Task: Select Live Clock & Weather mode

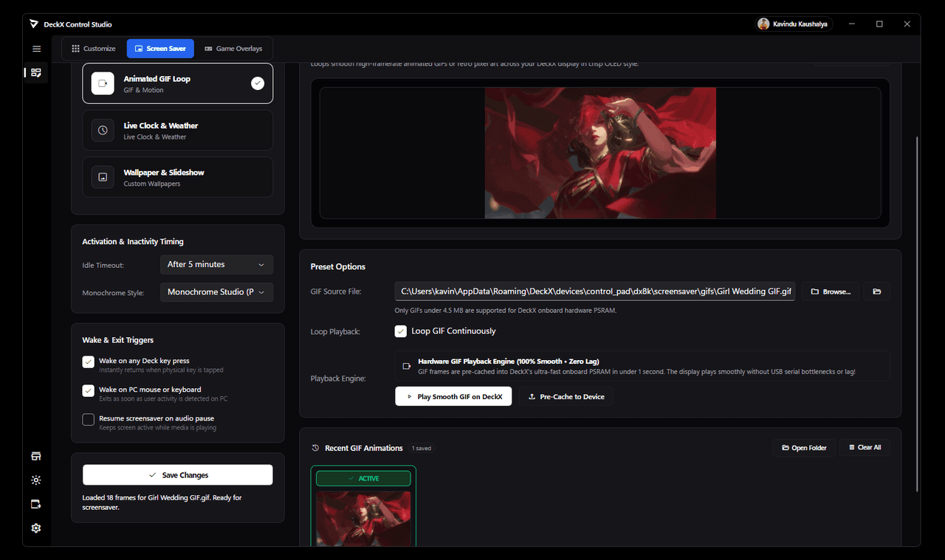Action: coord(178,131)
